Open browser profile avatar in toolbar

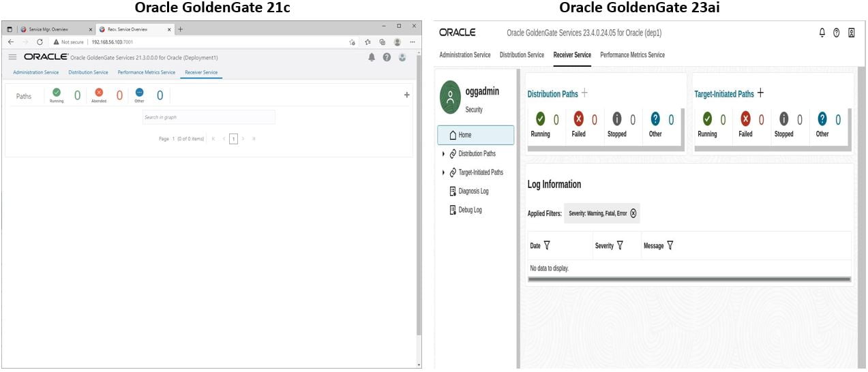pyautogui.click(x=397, y=42)
